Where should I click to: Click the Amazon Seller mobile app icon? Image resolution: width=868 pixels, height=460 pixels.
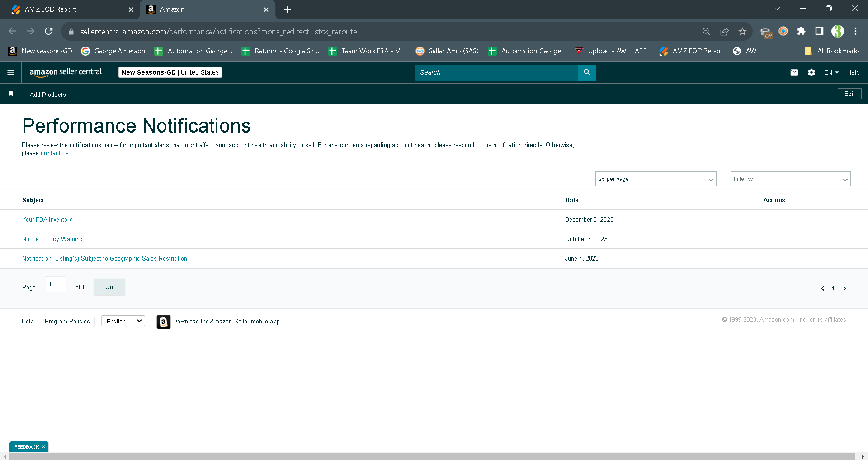[x=164, y=322]
